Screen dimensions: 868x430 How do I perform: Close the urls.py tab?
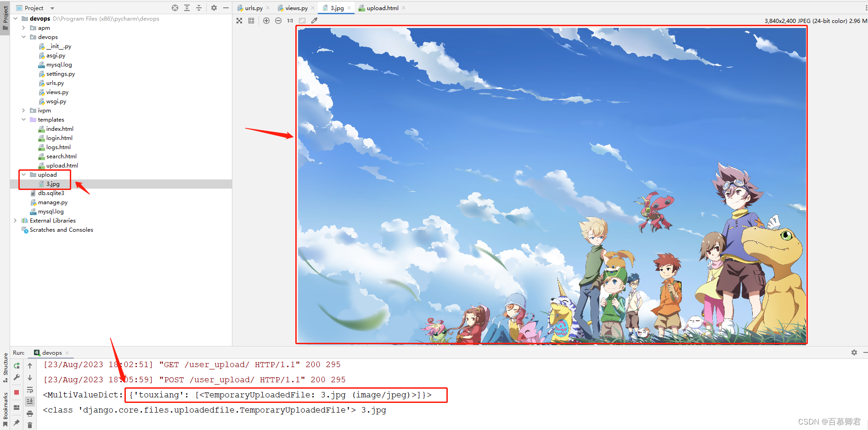pyautogui.click(x=268, y=8)
